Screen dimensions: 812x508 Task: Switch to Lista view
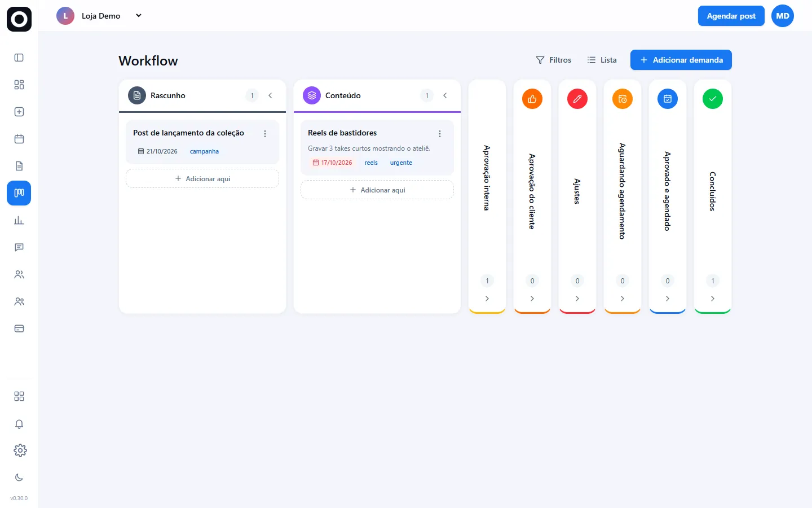click(602, 60)
